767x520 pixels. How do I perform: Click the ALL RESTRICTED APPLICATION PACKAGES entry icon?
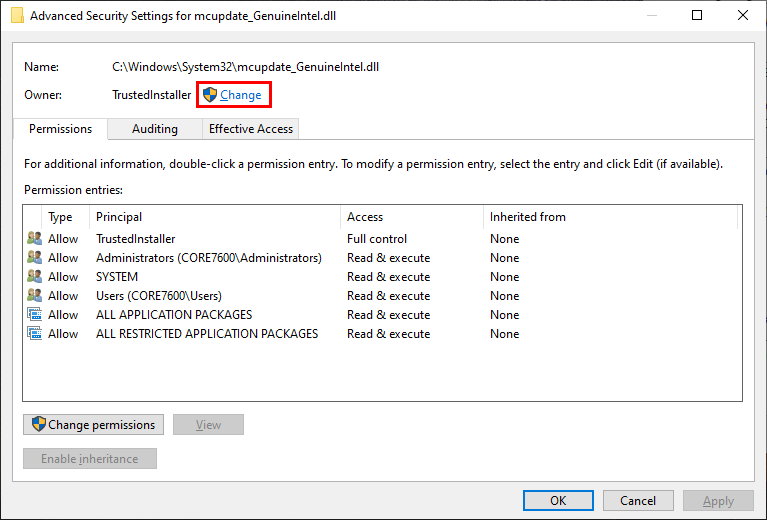point(34,334)
